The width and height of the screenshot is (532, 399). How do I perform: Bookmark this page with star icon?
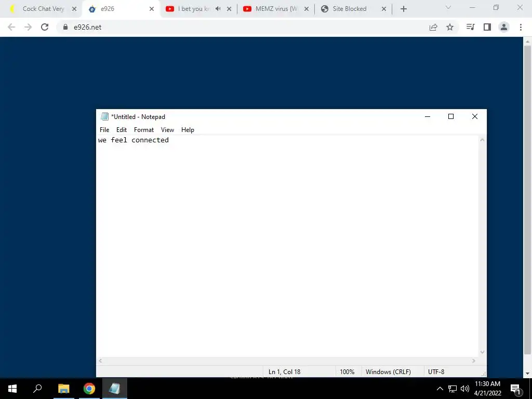pos(450,27)
